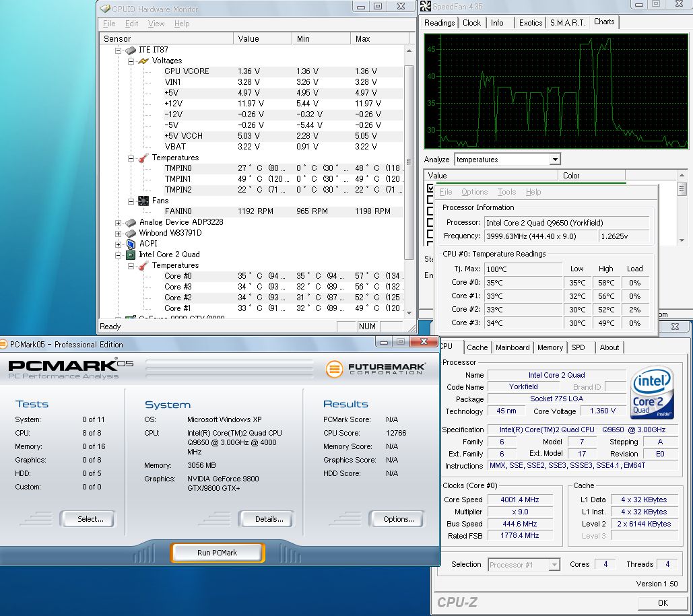Click the thermometer icon under ITE IT87
This screenshot has height=616, width=693.
pos(143,158)
